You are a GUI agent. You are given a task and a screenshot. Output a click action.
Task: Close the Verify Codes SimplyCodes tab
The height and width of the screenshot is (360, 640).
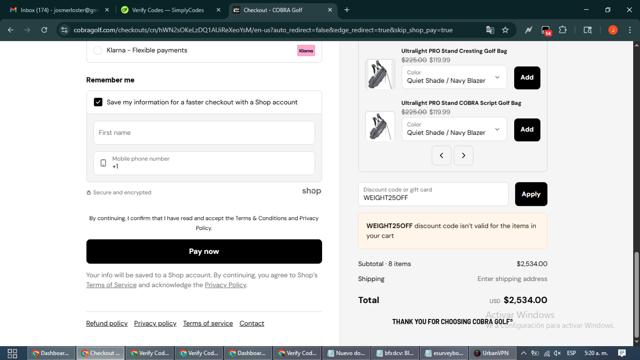point(218,10)
